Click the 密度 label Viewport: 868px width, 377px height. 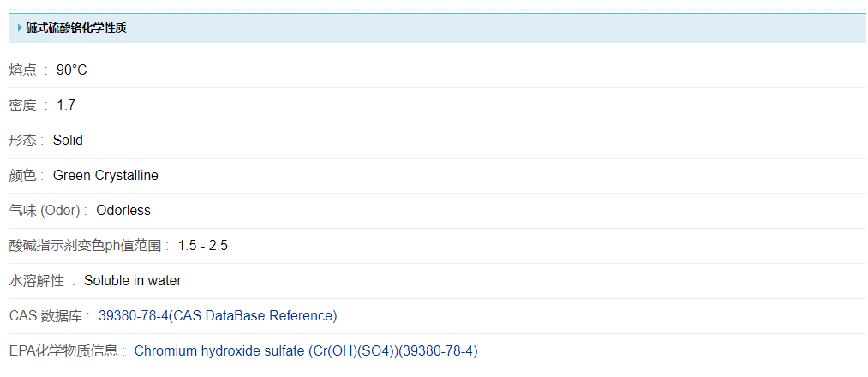click(x=23, y=105)
